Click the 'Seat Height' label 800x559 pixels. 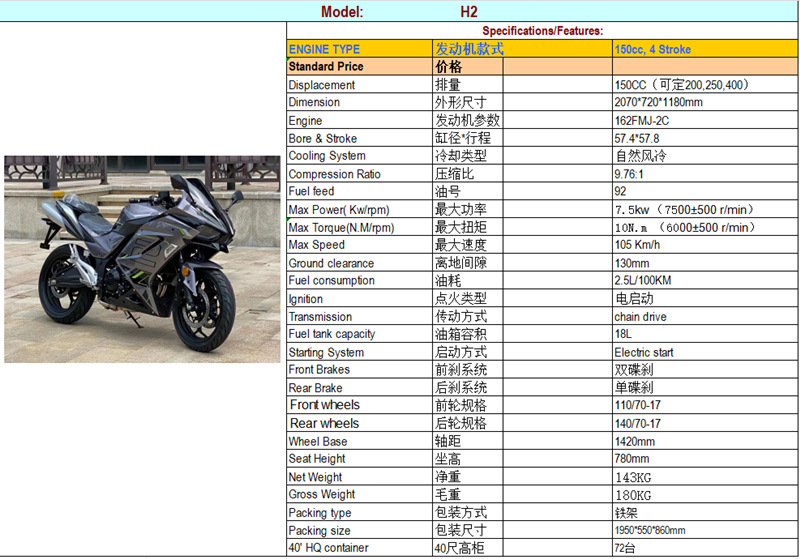(316, 459)
